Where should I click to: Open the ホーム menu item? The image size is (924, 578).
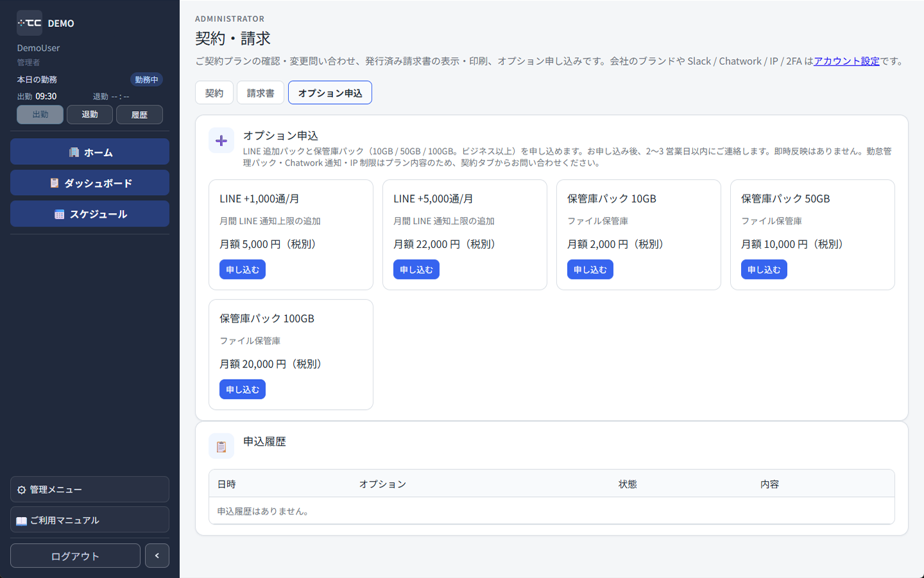(x=90, y=152)
